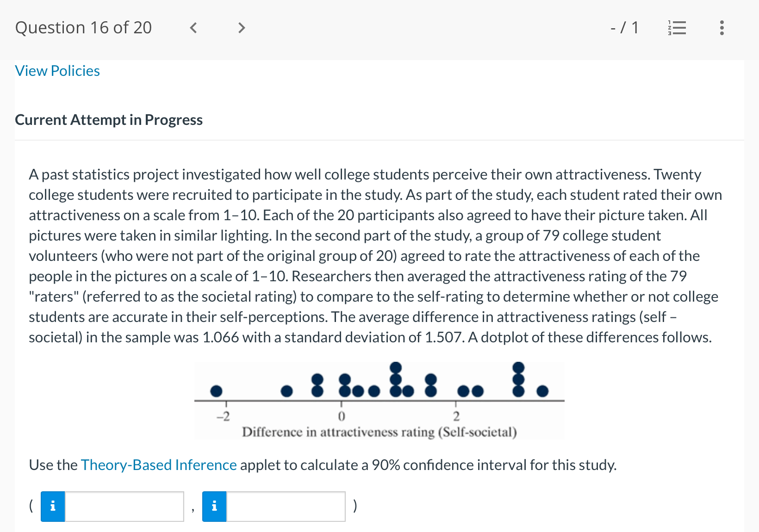The width and height of the screenshot is (759, 532).
Task: Navigate to the previous question arrow
Action: 193,28
